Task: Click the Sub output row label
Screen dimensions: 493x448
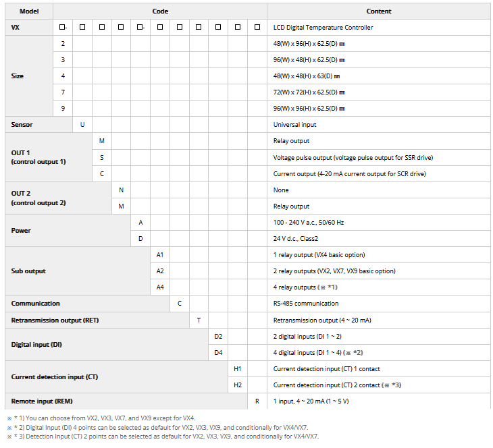Action: click(28, 271)
